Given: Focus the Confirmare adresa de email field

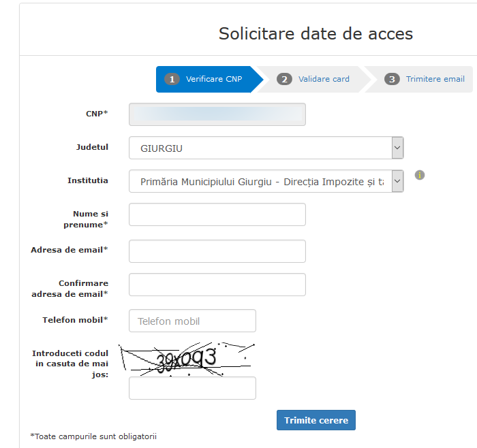Looking at the screenshot, I should [x=217, y=285].
